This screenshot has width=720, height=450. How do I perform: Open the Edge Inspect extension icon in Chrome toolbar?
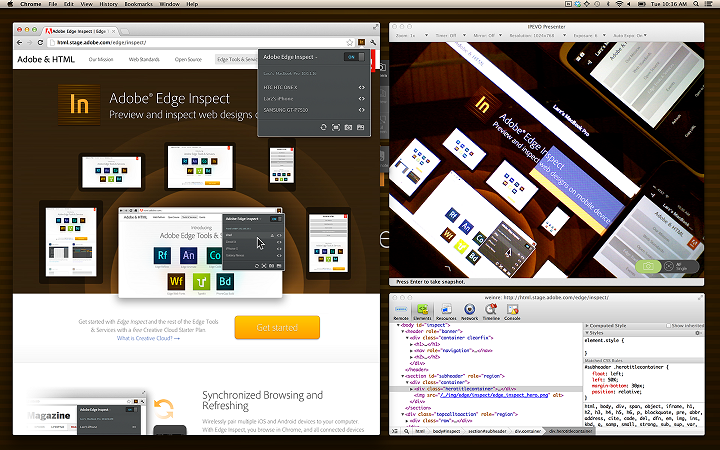[361, 42]
